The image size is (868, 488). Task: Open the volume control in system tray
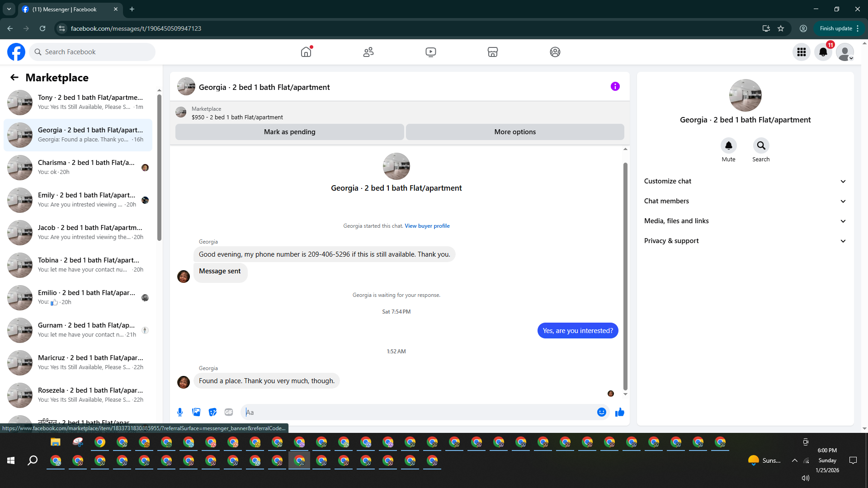click(x=806, y=478)
